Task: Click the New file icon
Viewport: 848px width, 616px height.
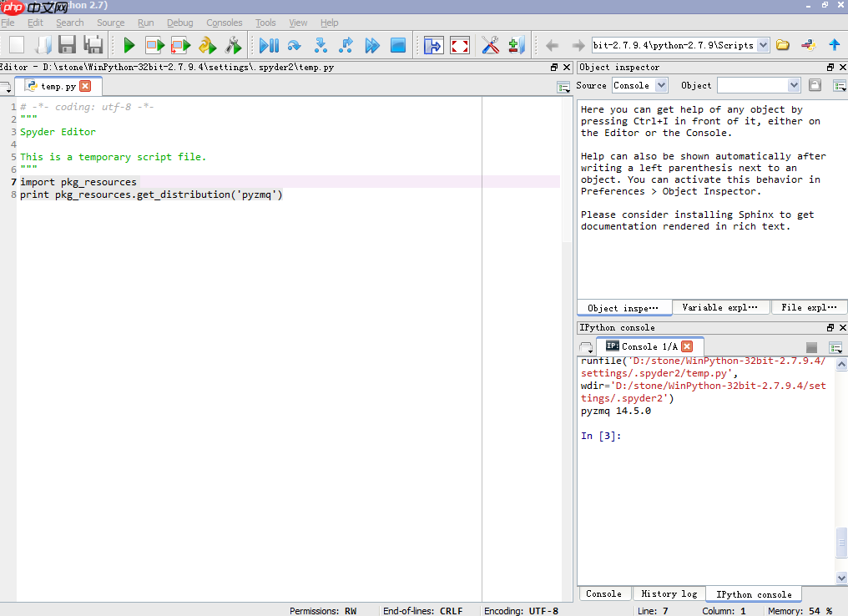Action: click(x=17, y=45)
